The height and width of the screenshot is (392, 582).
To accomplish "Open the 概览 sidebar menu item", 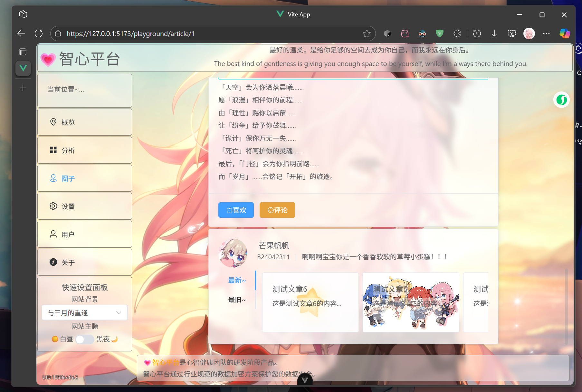I will pyautogui.click(x=85, y=122).
